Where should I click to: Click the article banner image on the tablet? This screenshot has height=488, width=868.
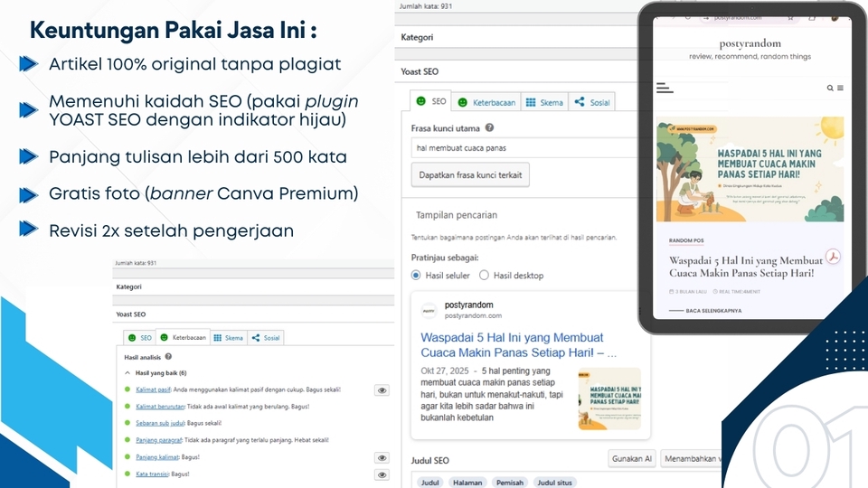pos(750,169)
